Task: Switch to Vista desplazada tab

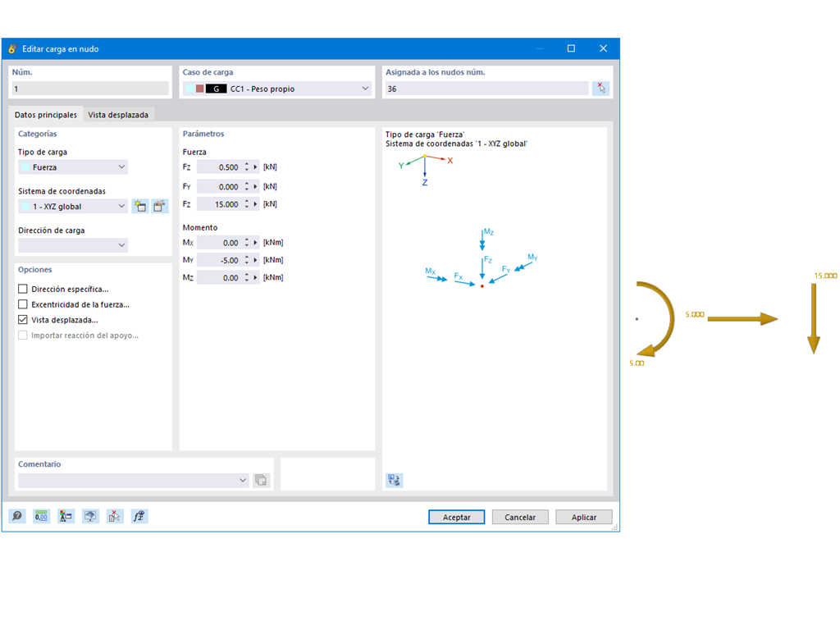Action: pyautogui.click(x=118, y=115)
